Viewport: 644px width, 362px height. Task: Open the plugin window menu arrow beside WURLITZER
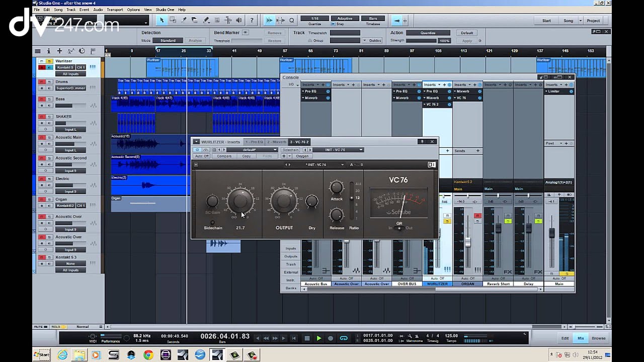[x=196, y=142]
